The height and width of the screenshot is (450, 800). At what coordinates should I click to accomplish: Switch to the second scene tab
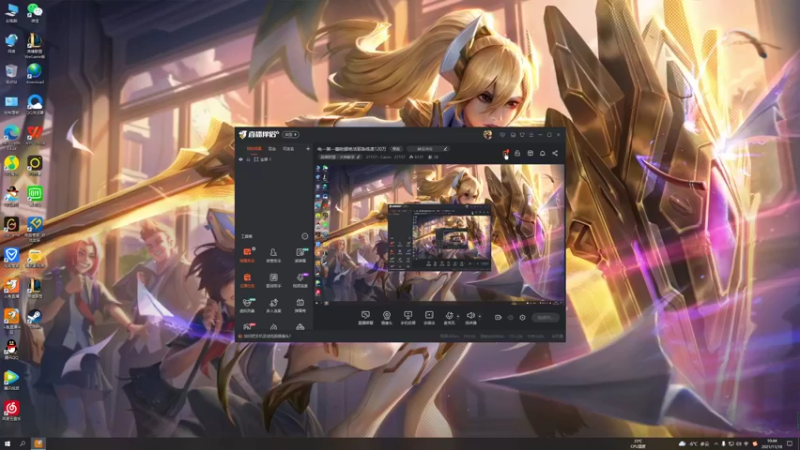[x=272, y=148]
